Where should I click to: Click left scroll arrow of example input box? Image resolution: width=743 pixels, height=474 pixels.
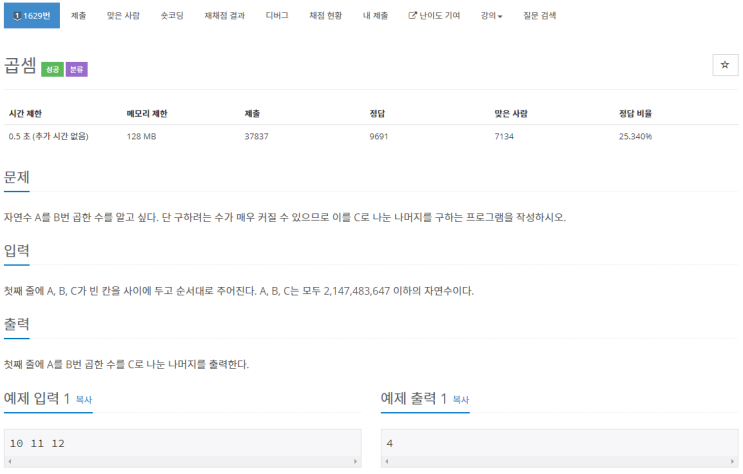(9, 461)
